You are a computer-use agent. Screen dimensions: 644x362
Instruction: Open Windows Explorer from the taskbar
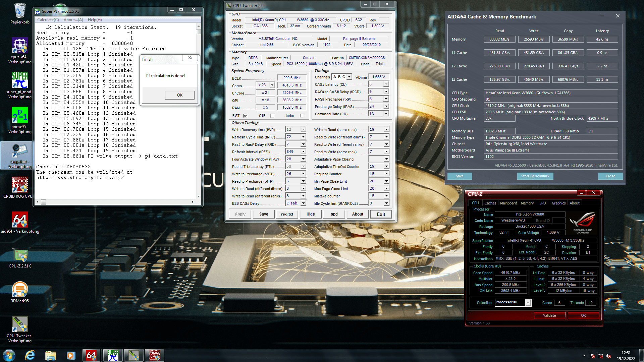[50, 355]
